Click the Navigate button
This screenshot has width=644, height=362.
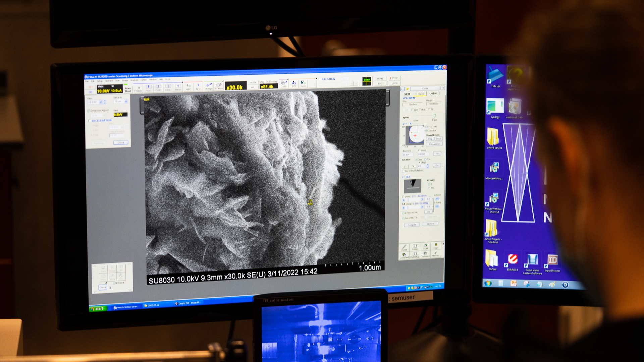click(412, 225)
